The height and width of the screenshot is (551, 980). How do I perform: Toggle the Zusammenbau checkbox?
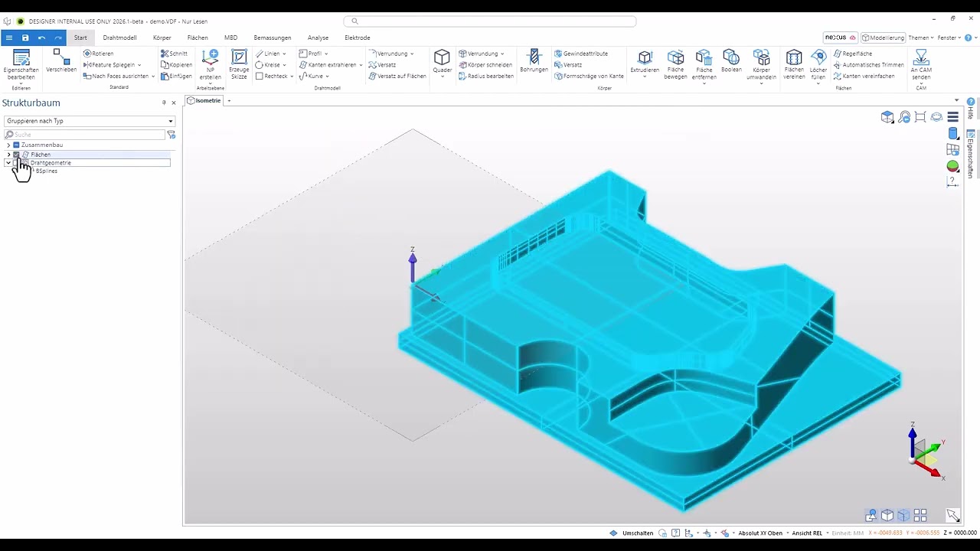[16, 145]
